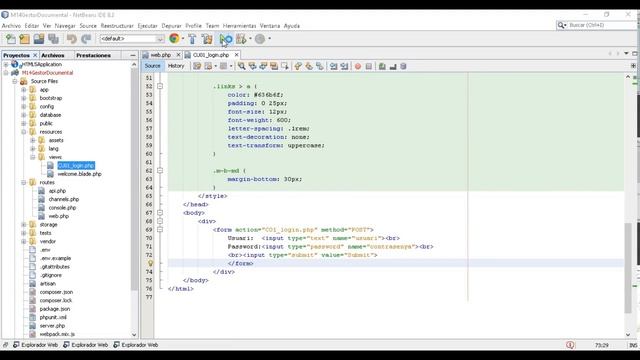Select the Chrome browser icon in toolbar
640x360 pixels.
tap(174, 38)
